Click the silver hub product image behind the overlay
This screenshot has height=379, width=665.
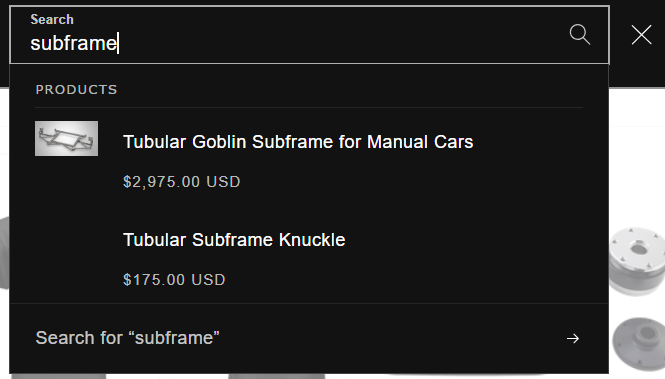click(x=637, y=261)
